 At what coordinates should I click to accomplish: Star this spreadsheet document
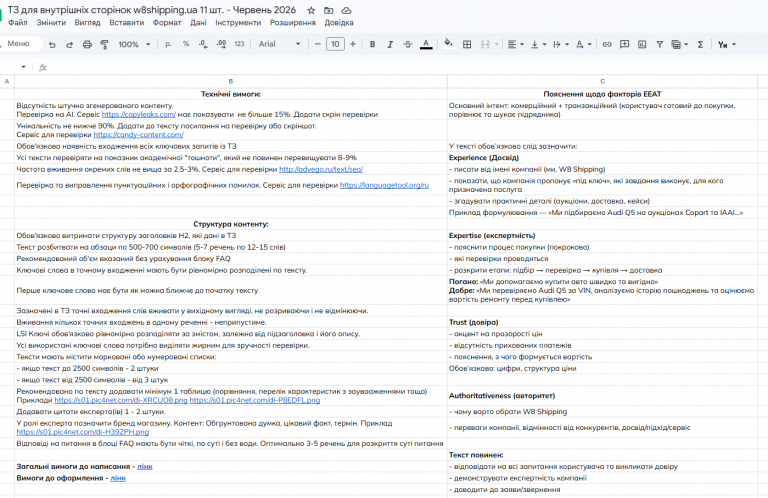[311, 10]
